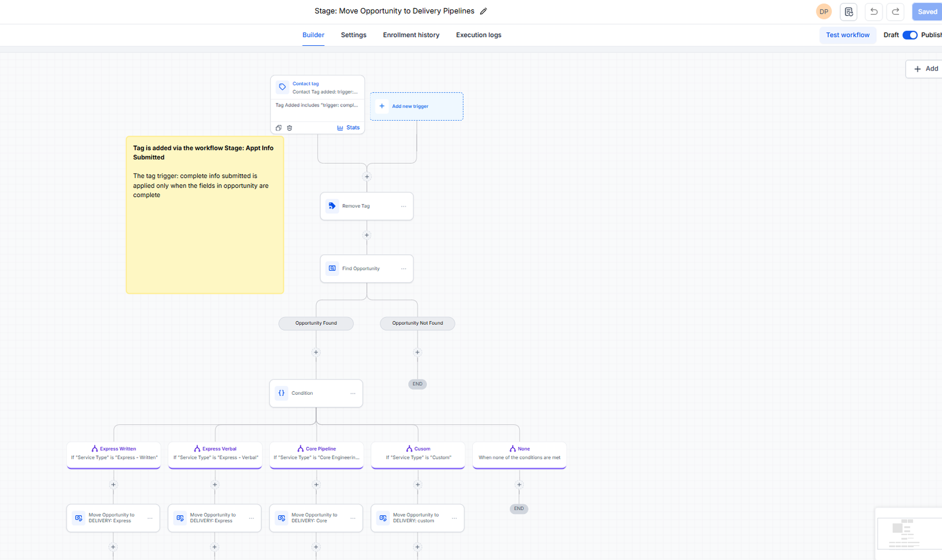Open the trigger Stats
Image resolution: width=942 pixels, height=560 pixels.
tap(349, 128)
